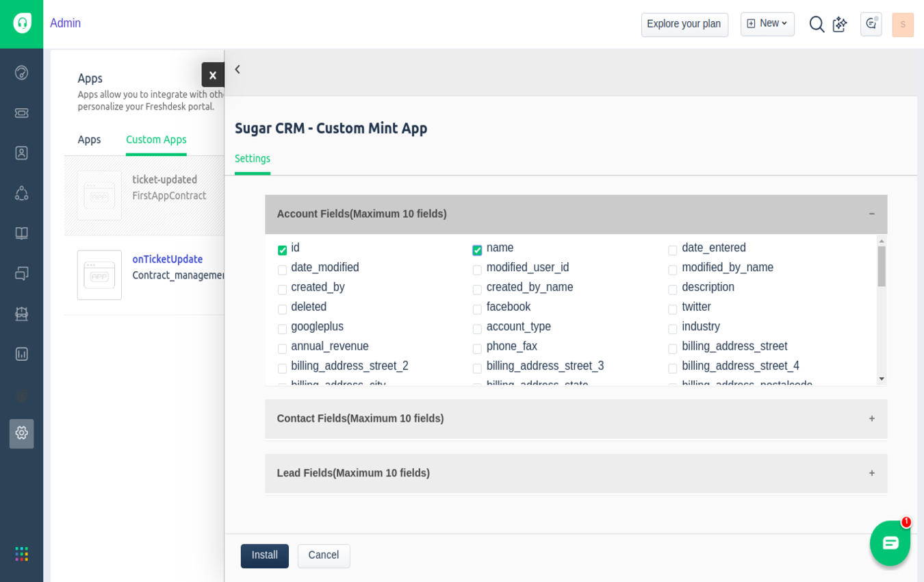Check the created_by_name checkbox
924x582 pixels.
(x=477, y=290)
